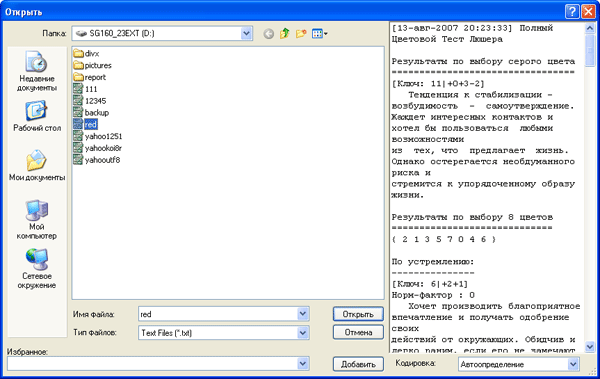
Task: Expand the Тип файлов dropdown
Action: [x=303, y=333]
